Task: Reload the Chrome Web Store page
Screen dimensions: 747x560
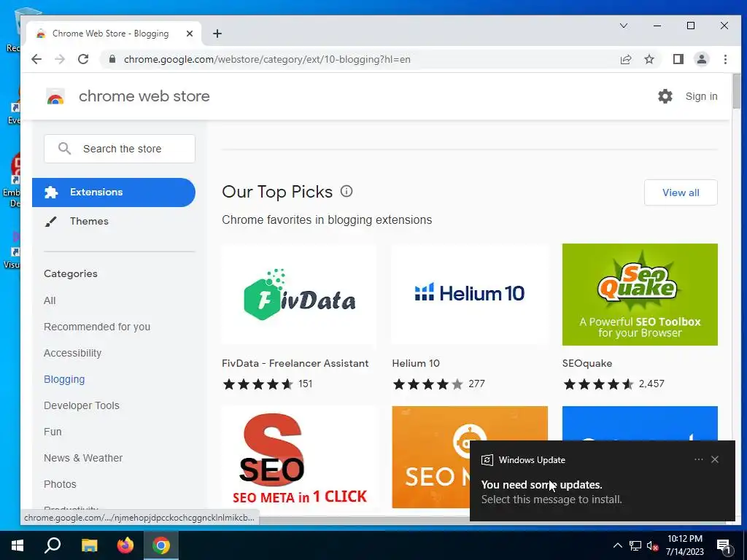Action: coord(83,59)
